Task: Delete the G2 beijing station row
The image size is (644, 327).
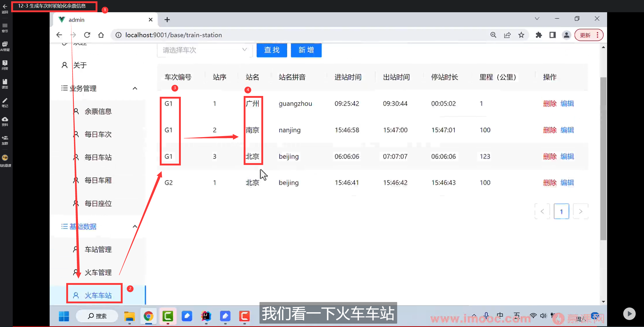Action: (x=550, y=183)
